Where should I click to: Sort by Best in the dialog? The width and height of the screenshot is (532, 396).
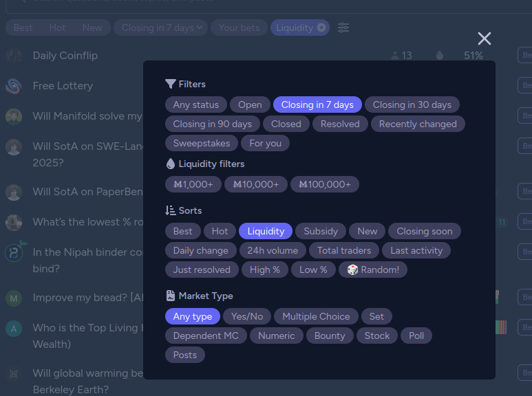(x=182, y=231)
